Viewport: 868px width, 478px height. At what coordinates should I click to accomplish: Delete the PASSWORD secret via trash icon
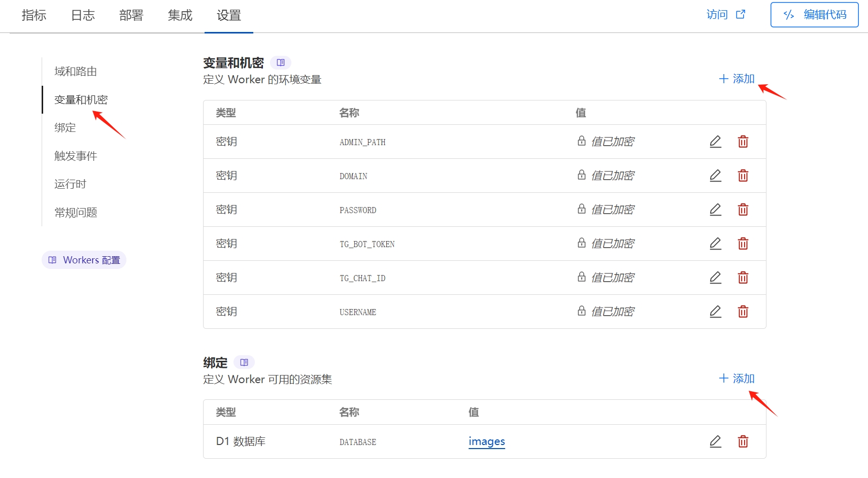[743, 210]
